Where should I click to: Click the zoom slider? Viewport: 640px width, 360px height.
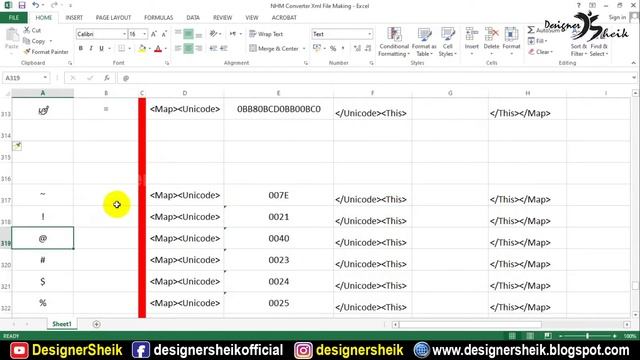[587, 336]
